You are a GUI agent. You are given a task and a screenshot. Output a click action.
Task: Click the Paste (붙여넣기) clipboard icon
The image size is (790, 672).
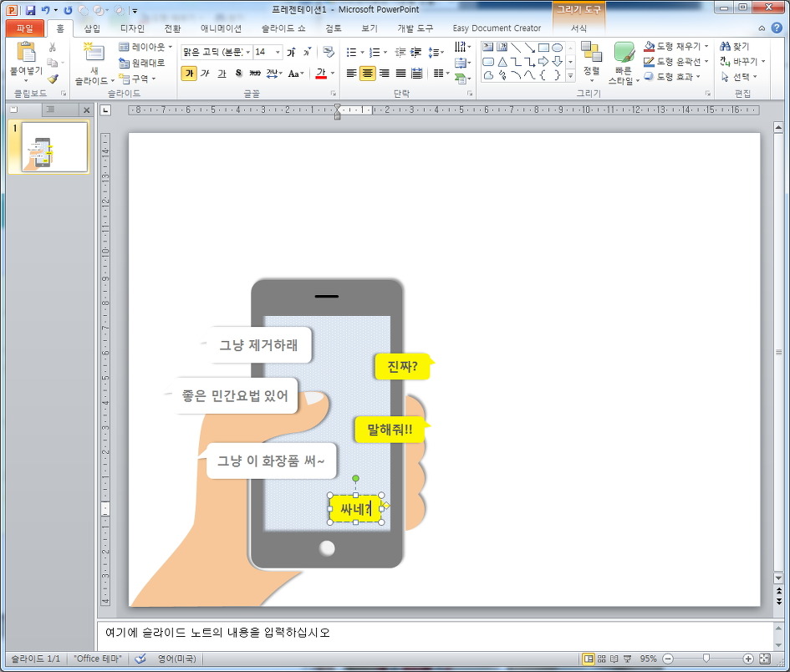click(25, 52)
